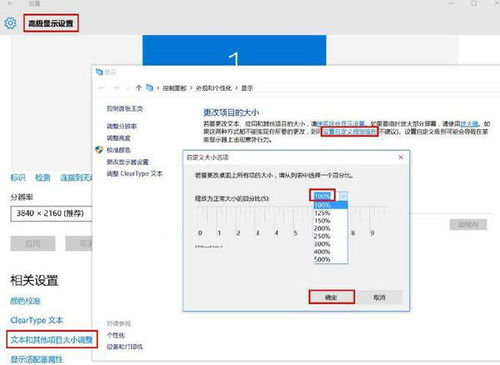Click the scaling ruler in the dialog
The height and width of the screenshot is (365, 500).
291,221
